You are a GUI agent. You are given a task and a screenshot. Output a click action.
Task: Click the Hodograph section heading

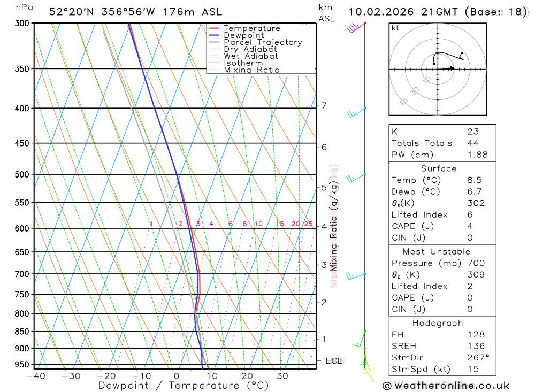click(438, 323)
